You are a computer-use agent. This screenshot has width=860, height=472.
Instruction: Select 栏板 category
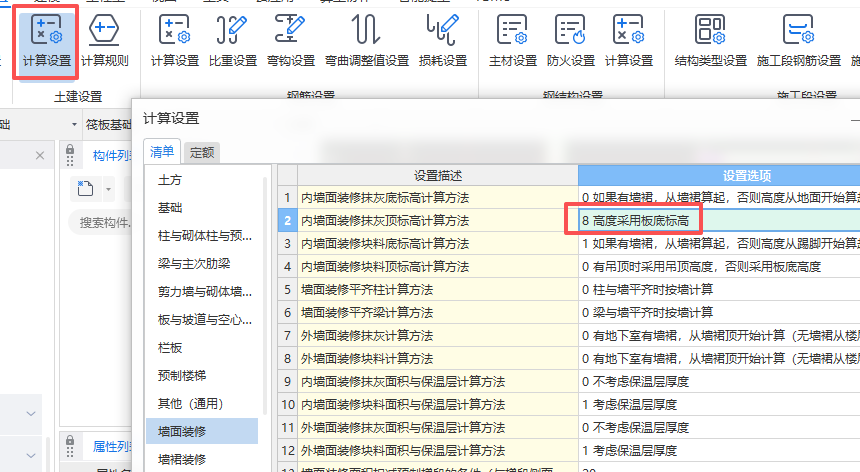click(169, 348)
